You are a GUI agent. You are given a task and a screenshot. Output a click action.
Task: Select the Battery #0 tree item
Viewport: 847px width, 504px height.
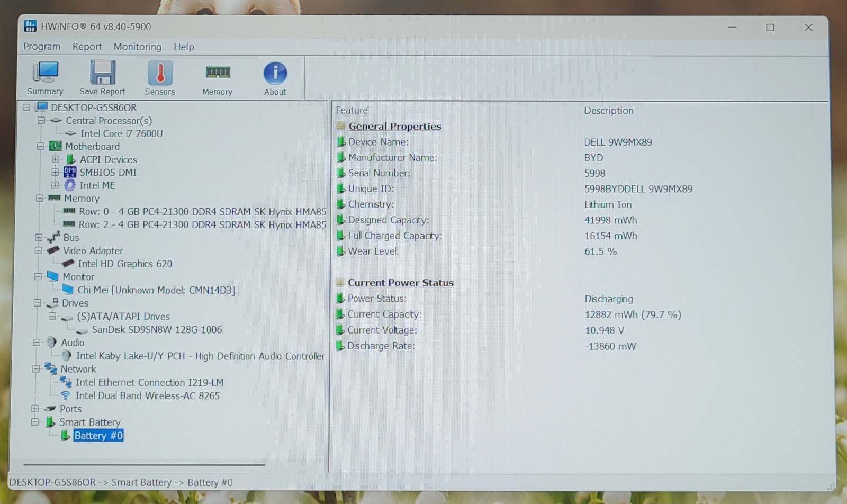pyautogui.click(x=98, y=435)
